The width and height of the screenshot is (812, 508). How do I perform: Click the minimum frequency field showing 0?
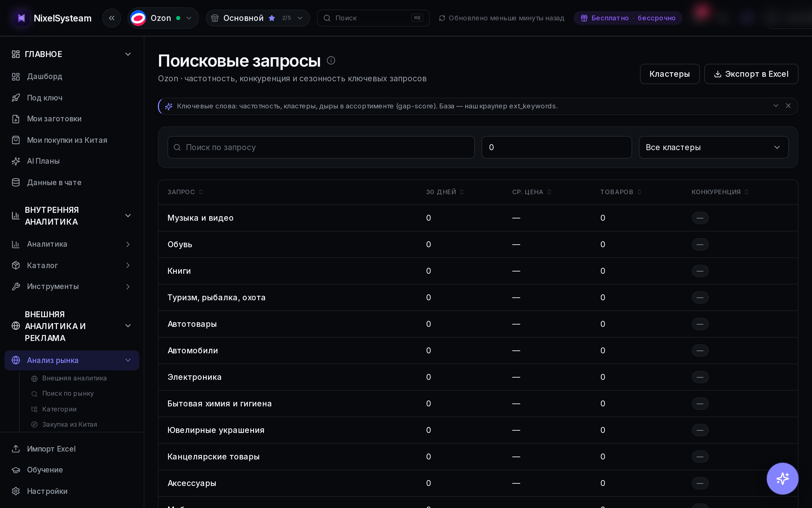pyautogui.click(x=556, y=147)
